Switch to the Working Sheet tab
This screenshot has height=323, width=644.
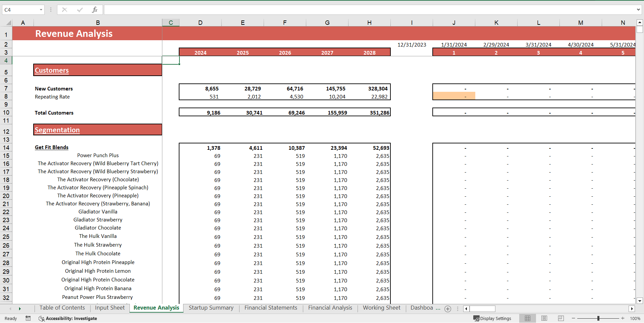[381, 308]
